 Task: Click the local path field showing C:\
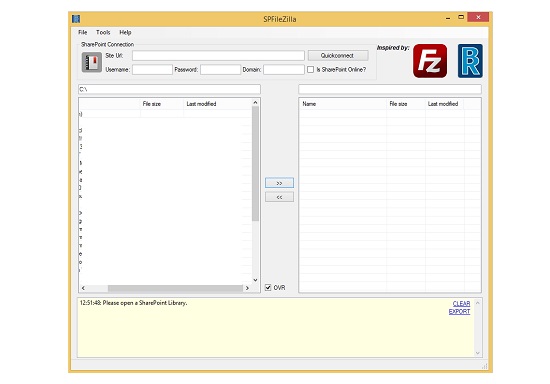[169, 89]
